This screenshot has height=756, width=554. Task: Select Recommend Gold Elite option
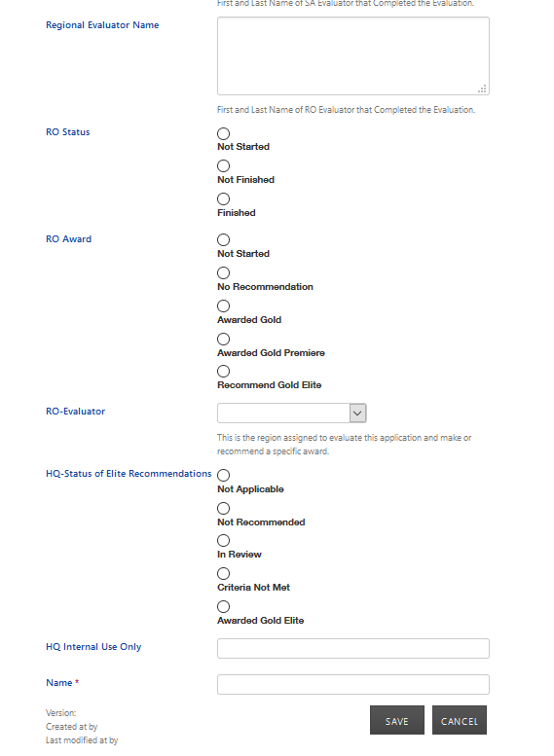223,372
